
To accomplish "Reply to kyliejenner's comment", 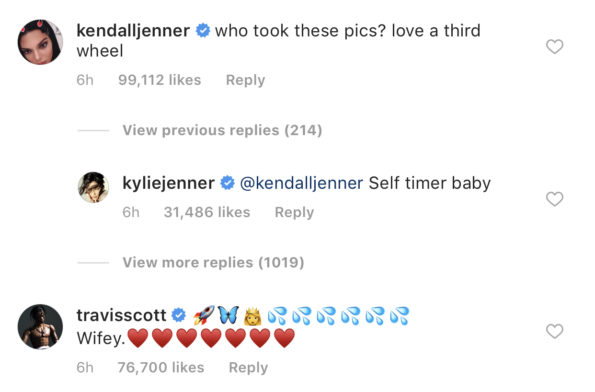I will tap(294, 212).
